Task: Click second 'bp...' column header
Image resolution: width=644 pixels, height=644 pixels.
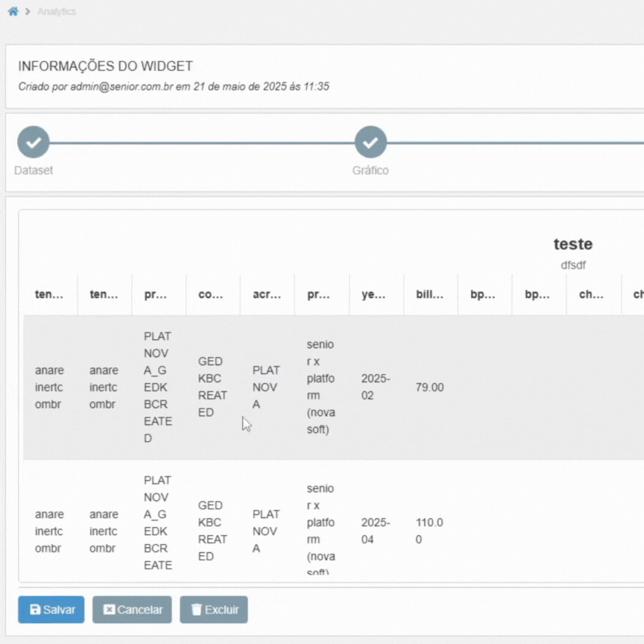Action: click(537, 294)
